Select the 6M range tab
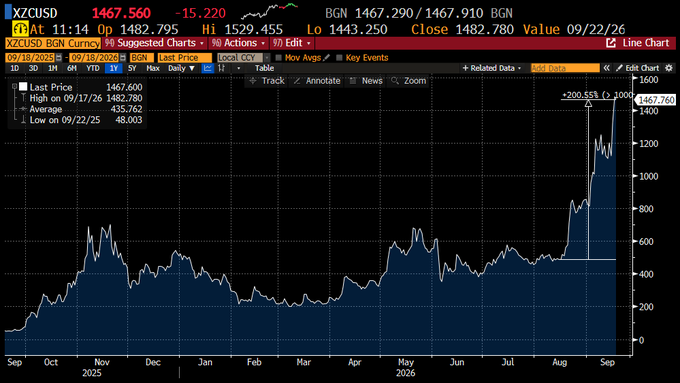Screen dimensions: 680x383 click(72, 68)
